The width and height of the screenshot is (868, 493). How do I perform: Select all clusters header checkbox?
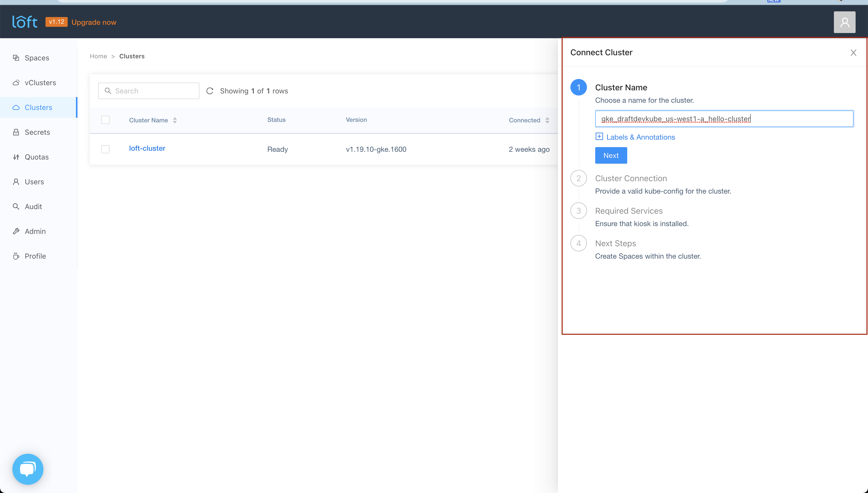[105, 120]
